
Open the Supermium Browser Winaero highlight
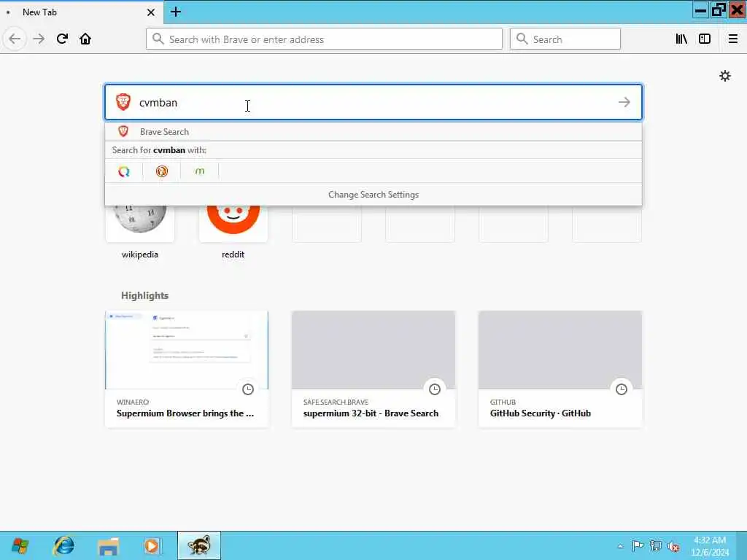click(187, 369)
